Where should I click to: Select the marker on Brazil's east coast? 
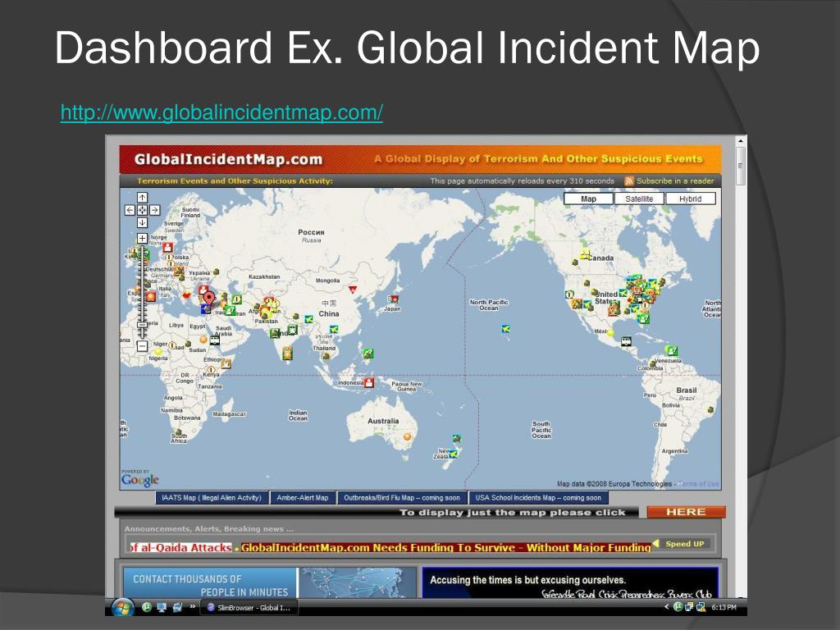[710, 410]
